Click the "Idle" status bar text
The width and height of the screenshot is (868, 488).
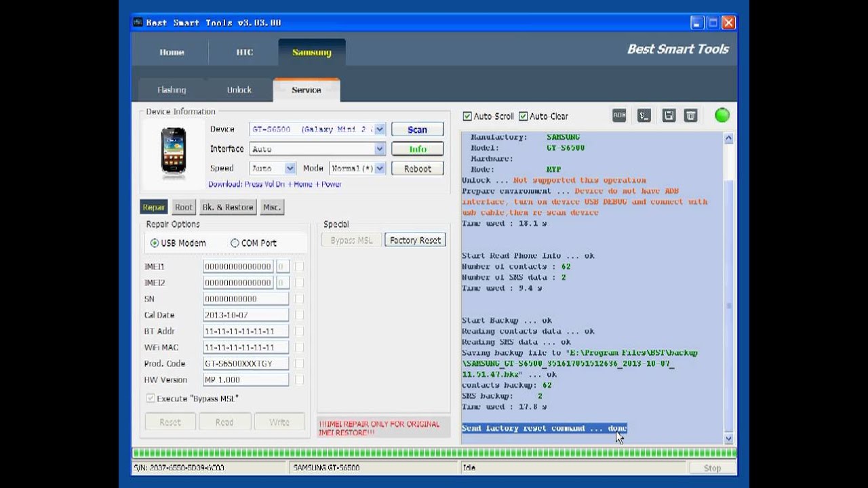[469, 468]
